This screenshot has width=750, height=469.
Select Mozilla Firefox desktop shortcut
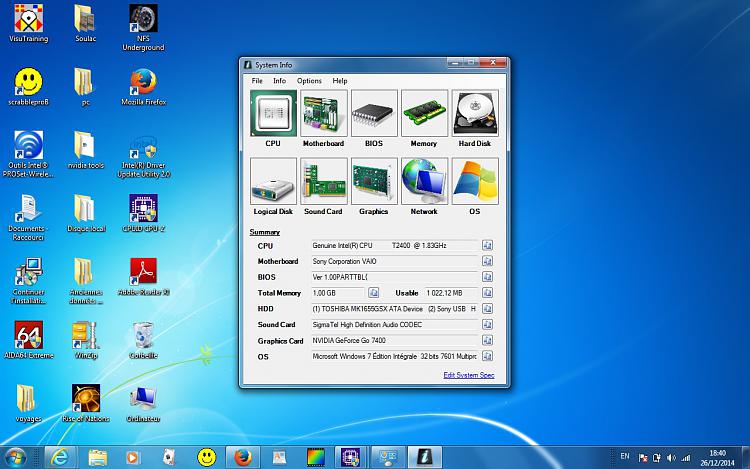143,87
